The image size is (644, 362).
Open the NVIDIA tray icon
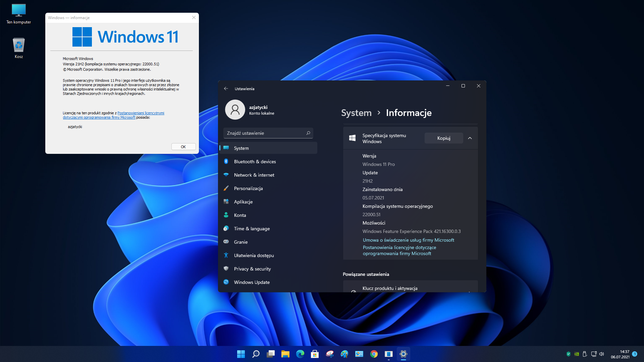577,354
